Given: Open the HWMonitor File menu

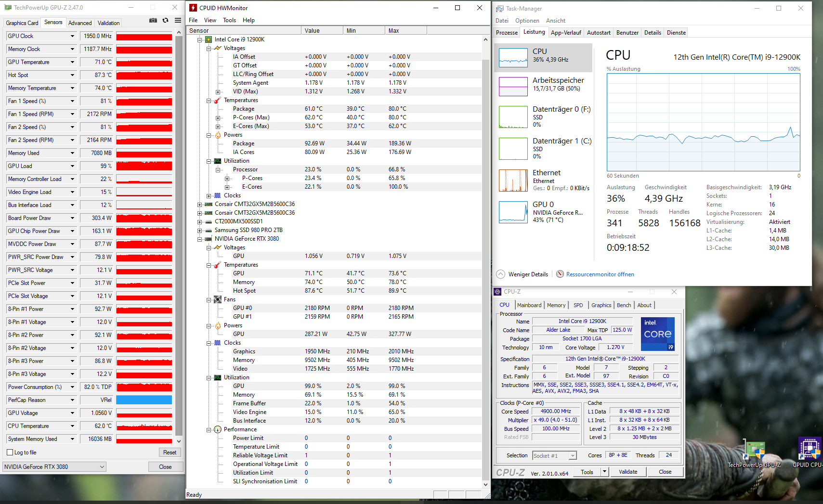Looking at the screenshot, I should 193,20.
